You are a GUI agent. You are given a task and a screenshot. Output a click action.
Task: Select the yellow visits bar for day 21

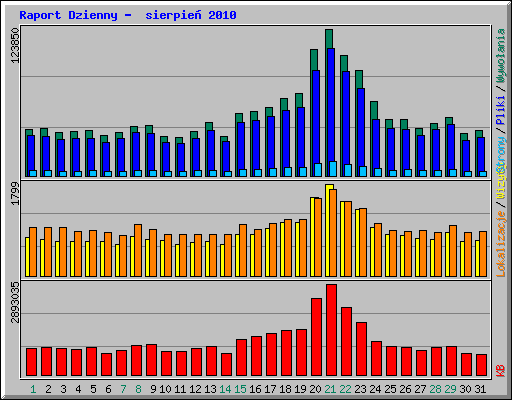(x=329, y=230)
